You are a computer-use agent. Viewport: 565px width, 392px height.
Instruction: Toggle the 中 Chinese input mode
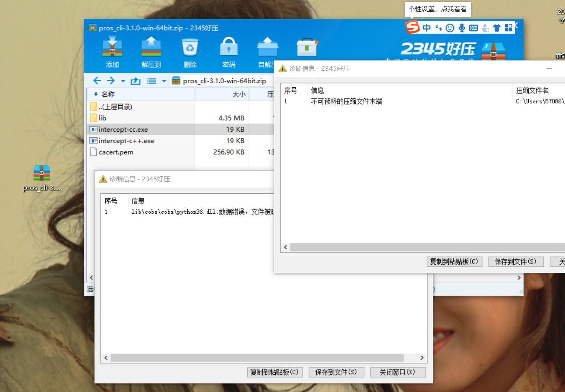point(427,28)
